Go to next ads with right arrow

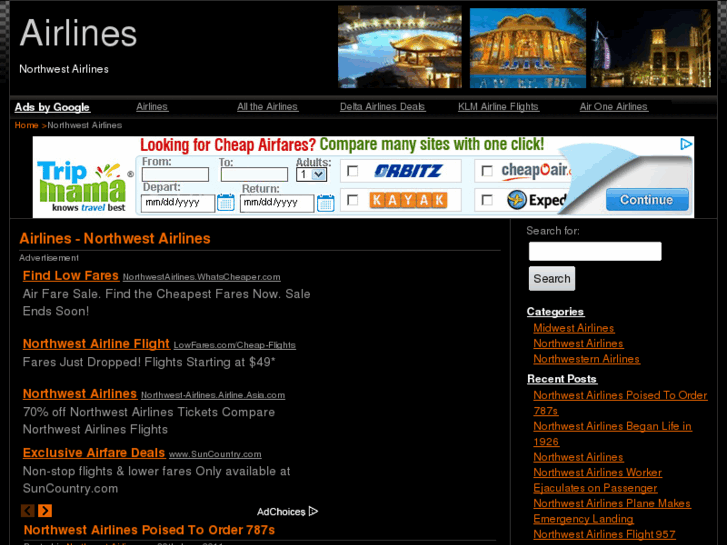click(x=45, y=511)
